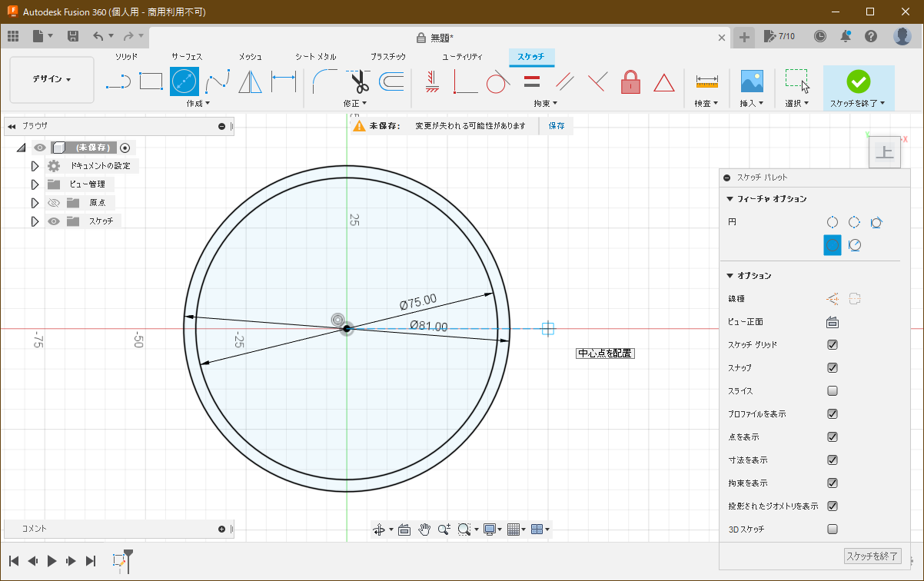Expand the スケッチ tree node
Viewport: 924px width, 581px height.
(35, 221)
